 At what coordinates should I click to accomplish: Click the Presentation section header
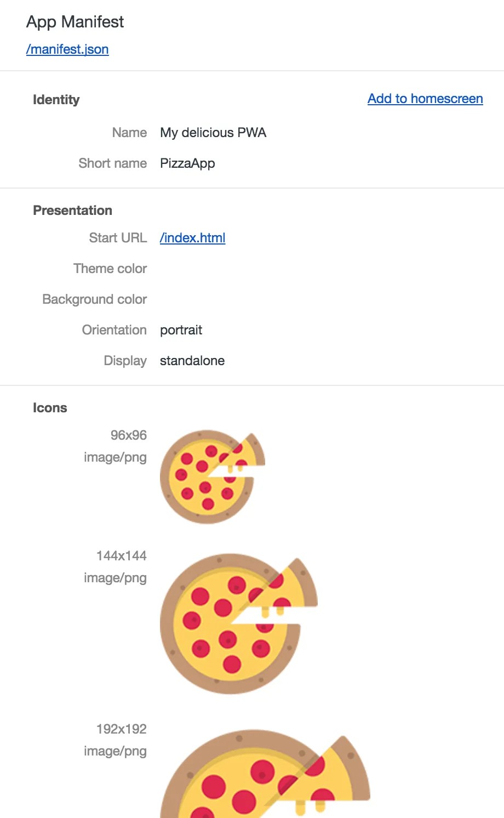pos(72,211)
